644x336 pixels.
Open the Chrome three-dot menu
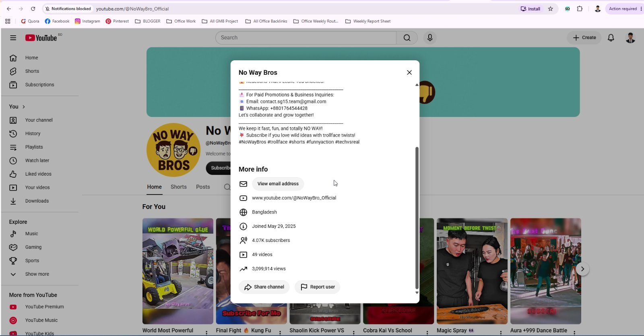(x=641, y=9)
